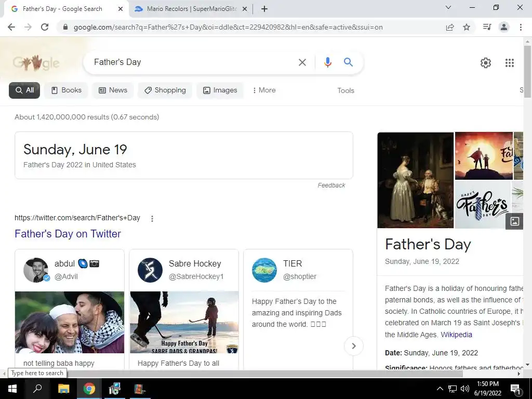Open the Windows Start menu
The height and width of the screenshot is (399, 532).
[x=12, y=389]
